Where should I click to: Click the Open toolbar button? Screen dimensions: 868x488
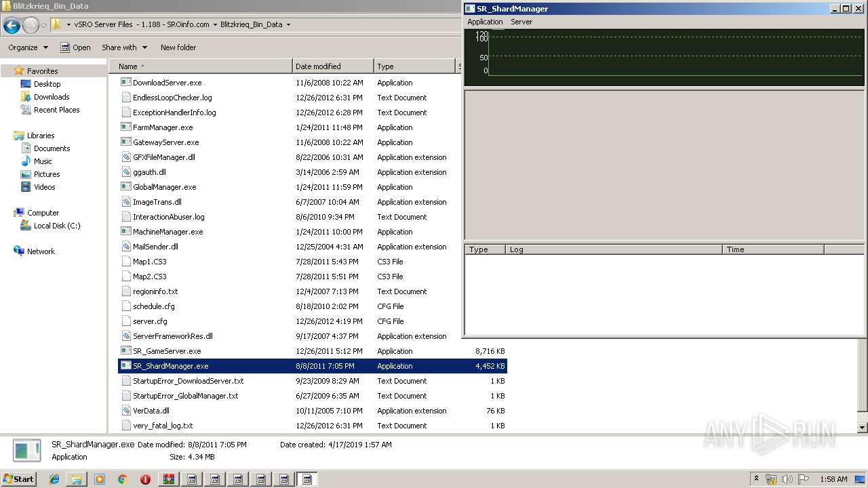click(75, 47)
